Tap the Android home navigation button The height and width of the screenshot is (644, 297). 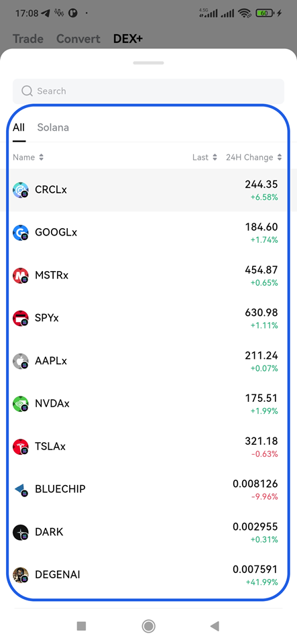point(149,626)
